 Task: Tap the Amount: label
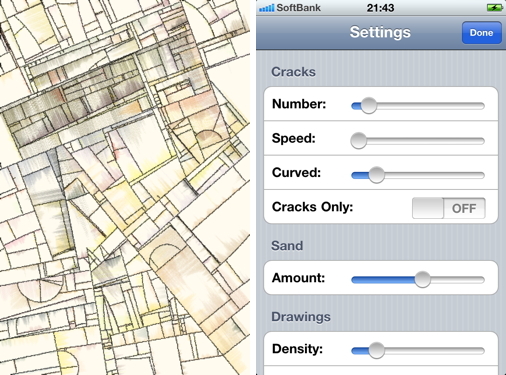298,278
